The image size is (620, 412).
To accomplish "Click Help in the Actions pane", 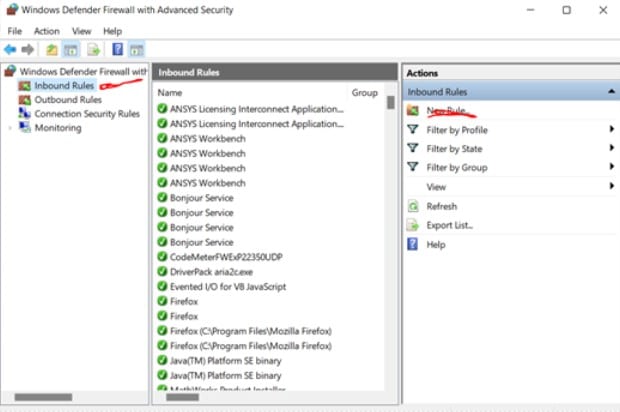I will click(436, 245).
